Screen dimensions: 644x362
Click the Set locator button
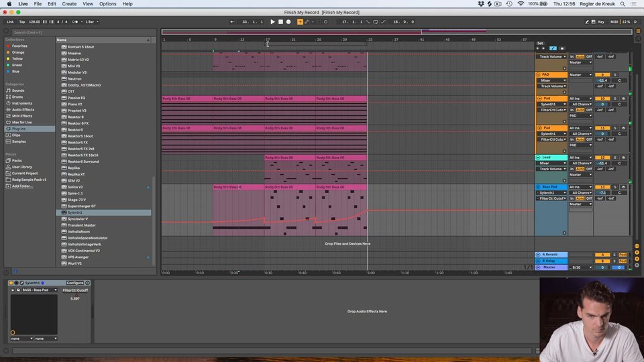[x=540, y=43]
